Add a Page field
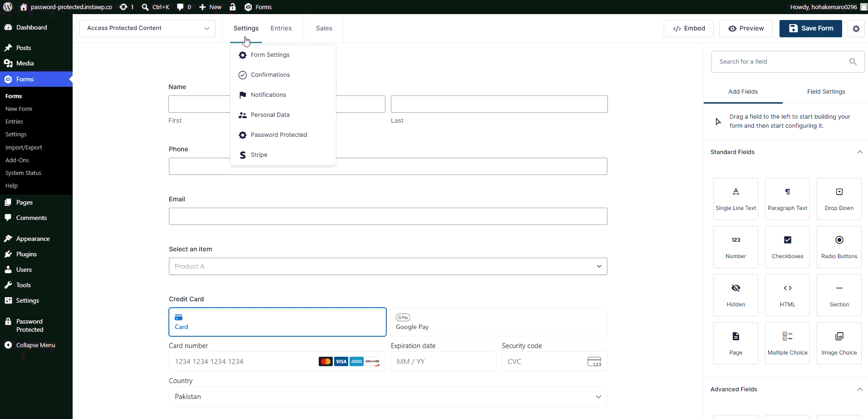The width and height of the screenshot is (868, 419). pyautogui.click(x=735, y=343)
